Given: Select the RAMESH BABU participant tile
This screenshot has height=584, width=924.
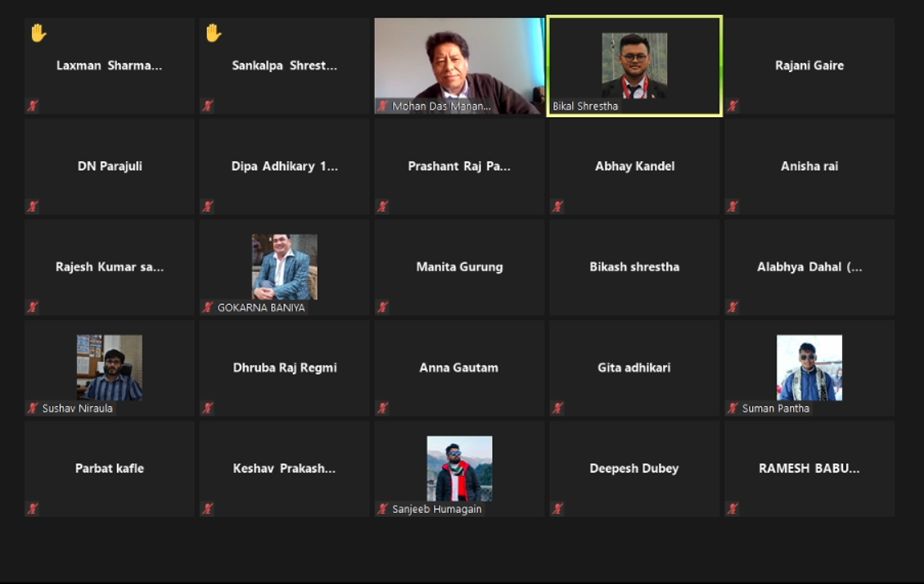Looking at the screenshot, I should coord(809,469).
